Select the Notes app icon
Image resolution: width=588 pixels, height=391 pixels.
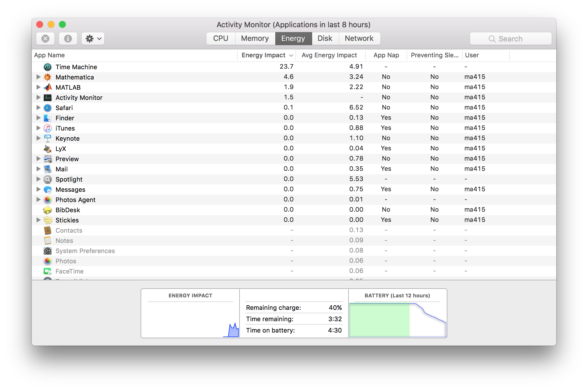point(48,241)
